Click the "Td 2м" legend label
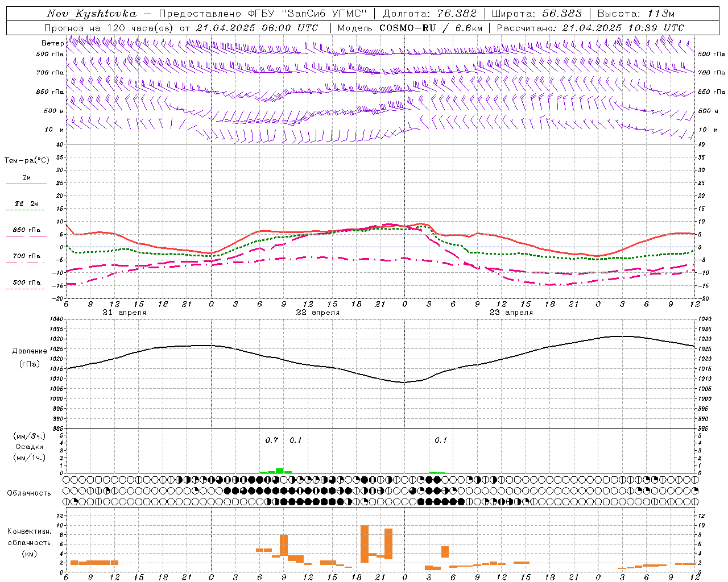The width and height of the screenshot is (728, 582). click(x=27, y=203)
